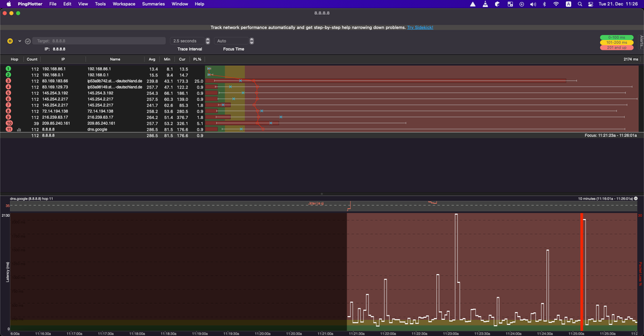Select hop 9 red circle for 216.239.63.17
The height and width of the screenshot is (336, 644).
(x=8, y=117)
